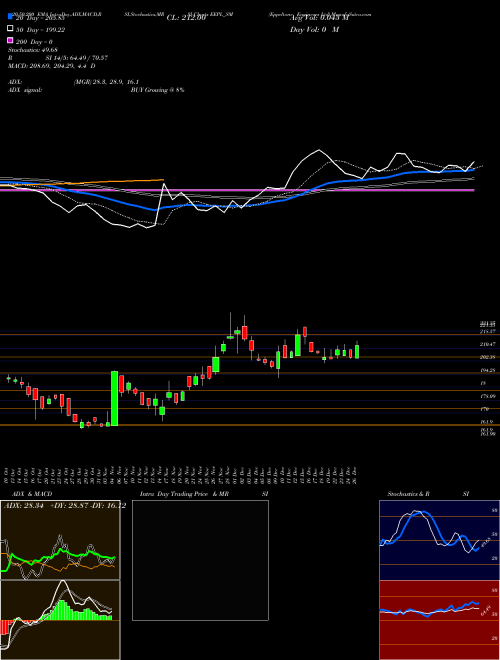
Task: Click the blue 20 Day legend swatch
Action: 10,17
